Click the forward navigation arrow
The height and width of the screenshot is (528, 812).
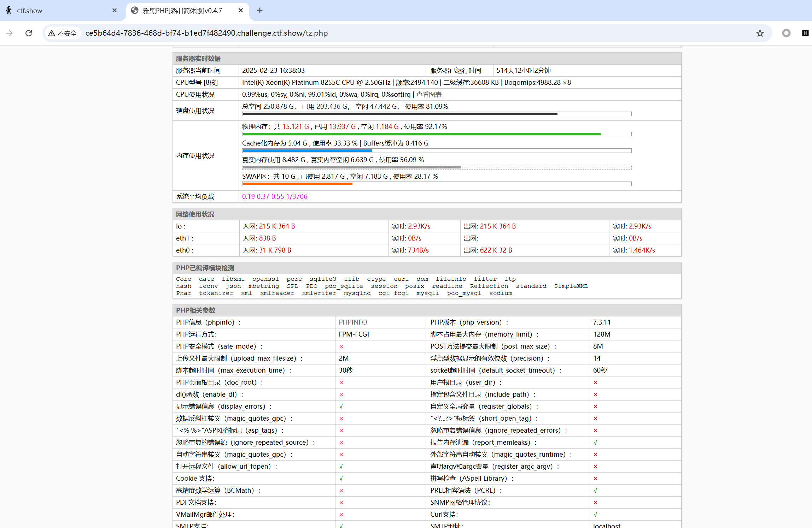(10, 33)
